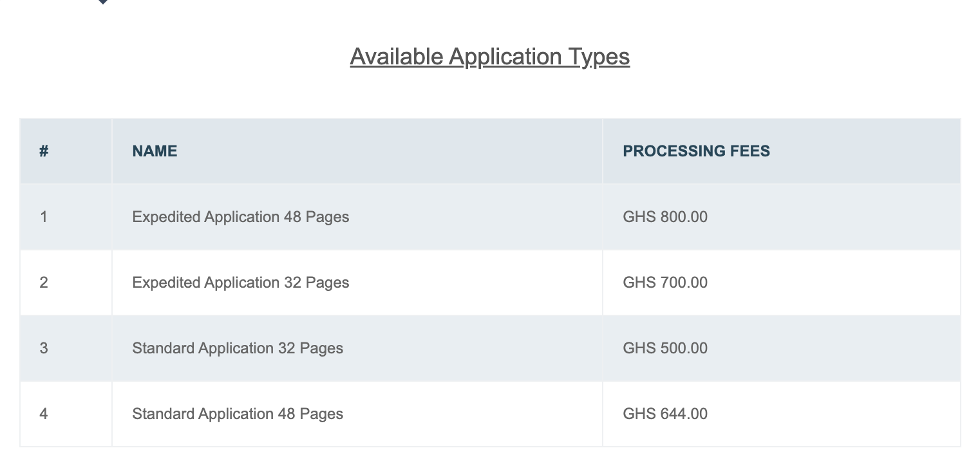Click row number 3 in the table
980x466 pixels.
click(x=44, y=348)
